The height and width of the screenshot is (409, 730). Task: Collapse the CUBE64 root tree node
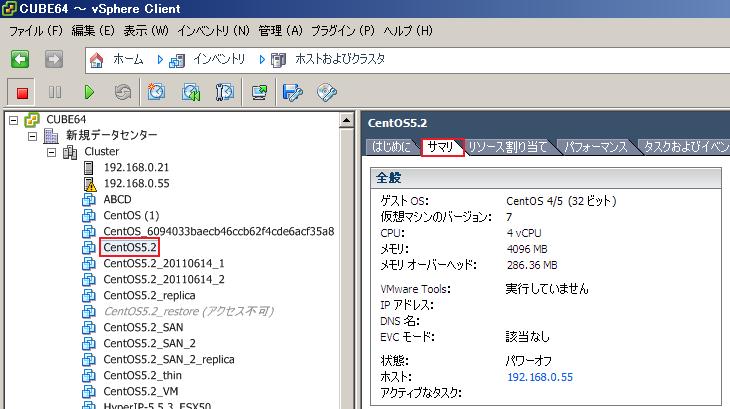coord(14,121)
